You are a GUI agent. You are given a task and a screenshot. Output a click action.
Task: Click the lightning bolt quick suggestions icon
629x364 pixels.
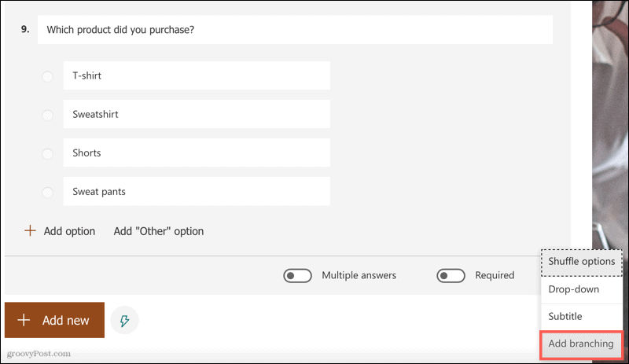(124, 320)
